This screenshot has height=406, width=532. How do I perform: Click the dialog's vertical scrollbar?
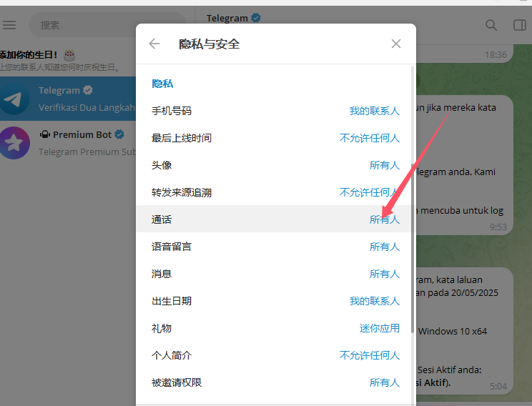point(413,248)
